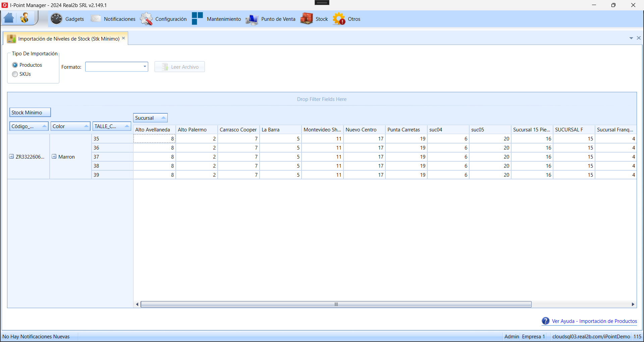Sort by the TALLE_C field header
Screen dimensions: 644x342
pos(112,126)
